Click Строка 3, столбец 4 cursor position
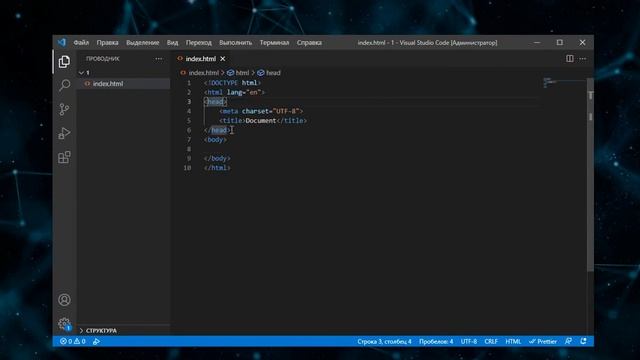The image size is (640, 360). pos(384,341)
